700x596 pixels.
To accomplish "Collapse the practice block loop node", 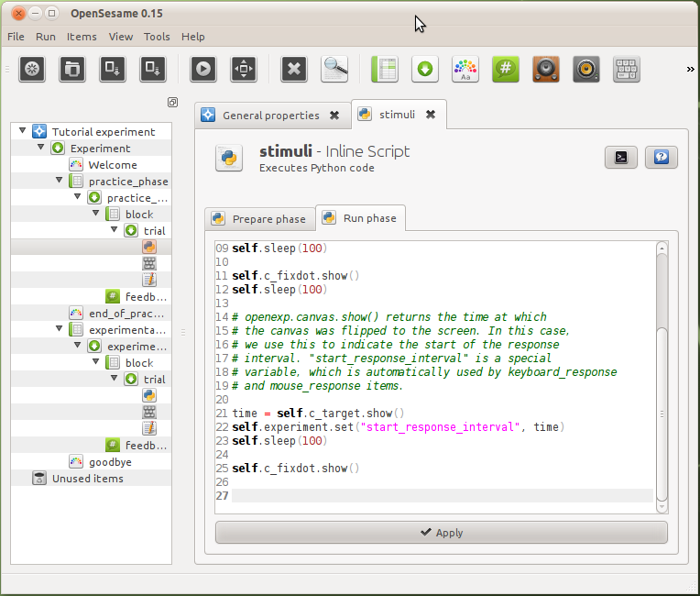I will [x=95, y=213].
